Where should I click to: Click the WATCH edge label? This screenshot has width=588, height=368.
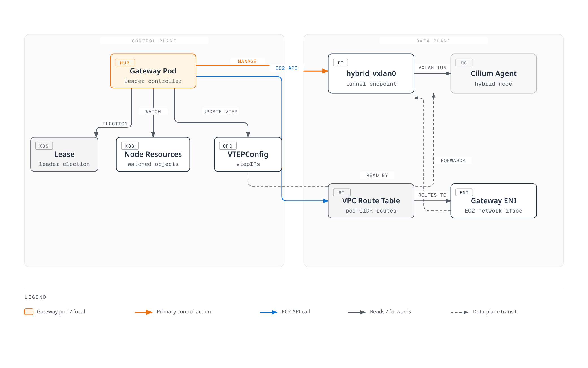153,112
